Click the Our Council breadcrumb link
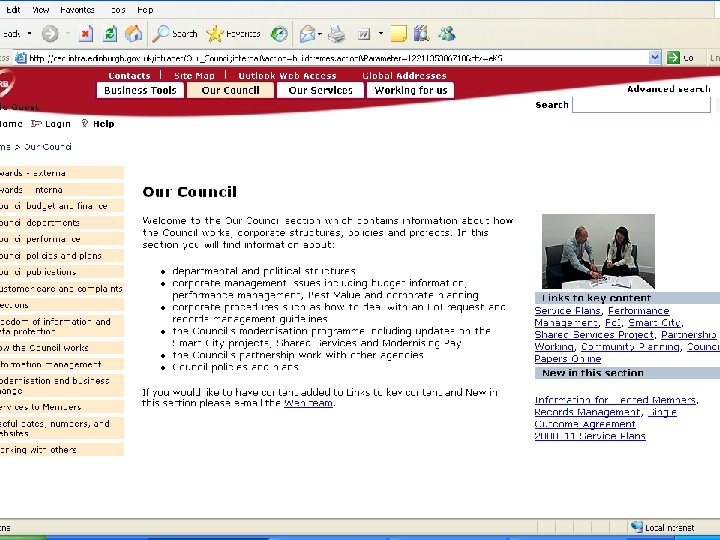 [48, 147]
